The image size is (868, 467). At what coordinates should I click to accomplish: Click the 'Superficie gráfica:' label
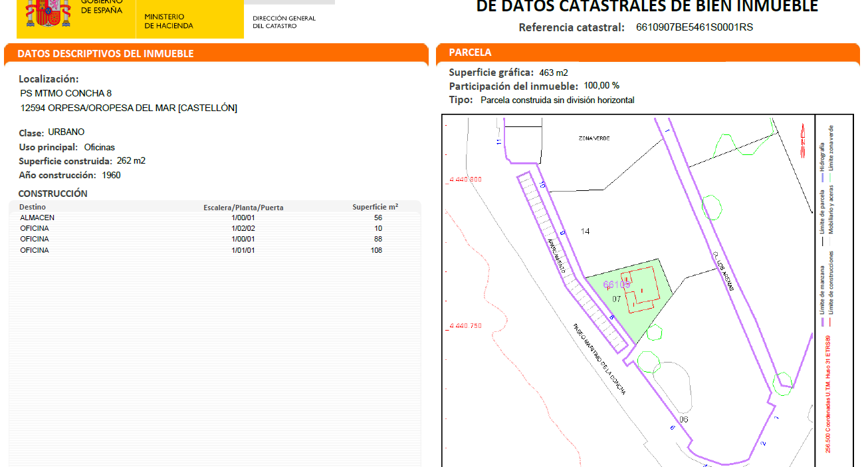pyautogui.click(x=491, y=73)
